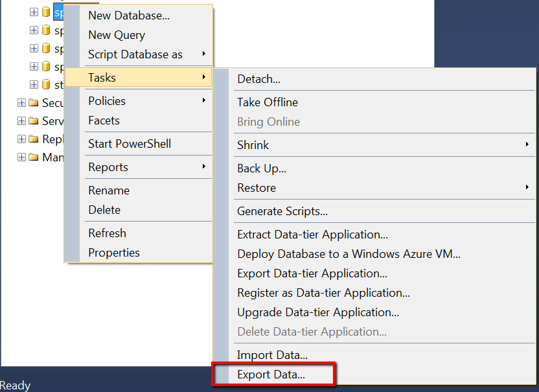Expand the Replication folder node
The image size is (539, 392).
[21, 139]
